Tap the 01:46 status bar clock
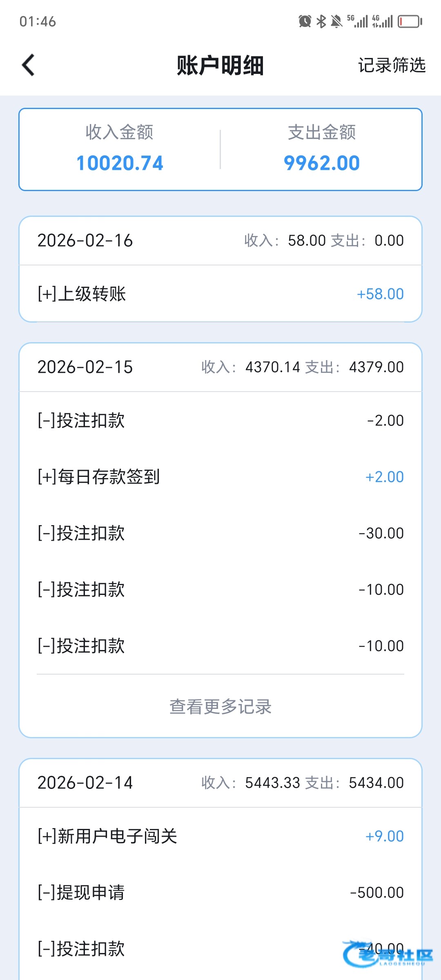 (x=38, y=21)
